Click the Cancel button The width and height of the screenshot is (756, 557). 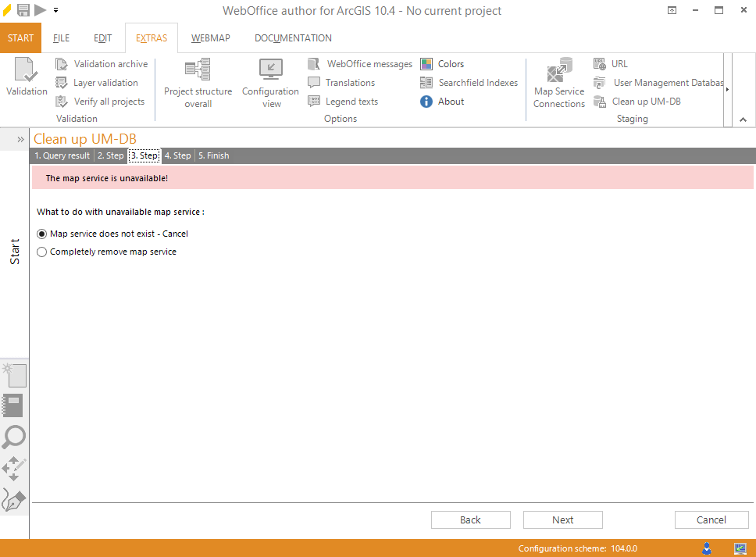point(711,520)
